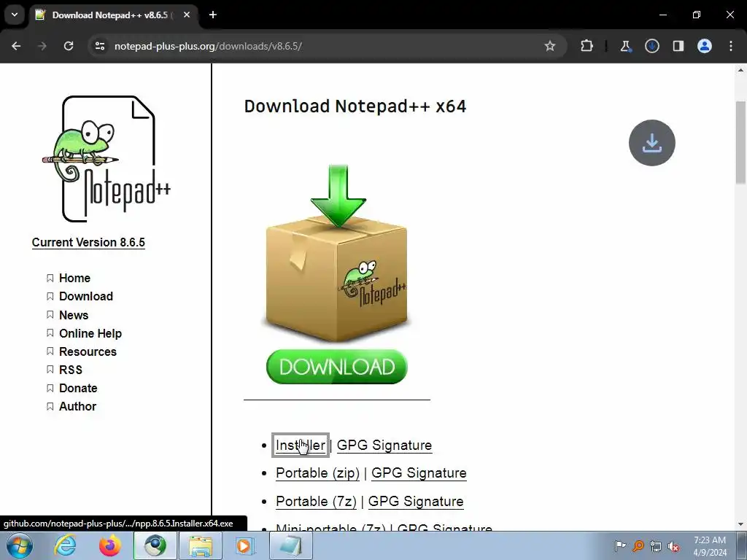Click the Installer download link
747x560 pixels.
point(300,446)
